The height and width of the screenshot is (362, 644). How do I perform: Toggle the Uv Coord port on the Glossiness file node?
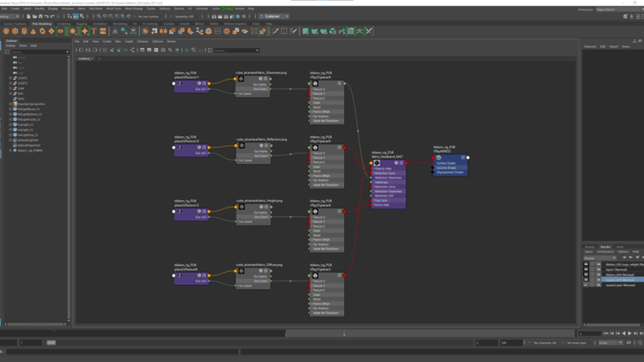click(236, 94)
